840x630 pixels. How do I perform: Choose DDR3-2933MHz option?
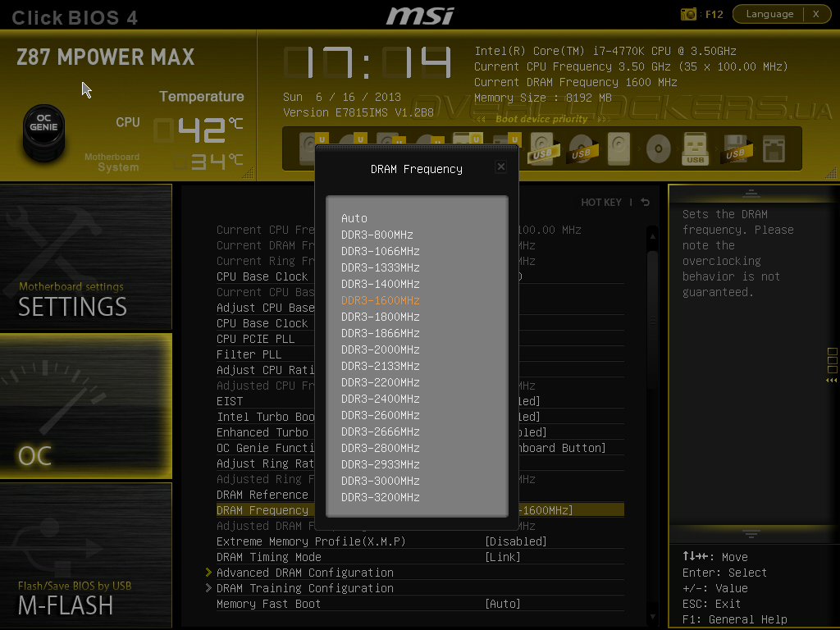pos(381,464)
